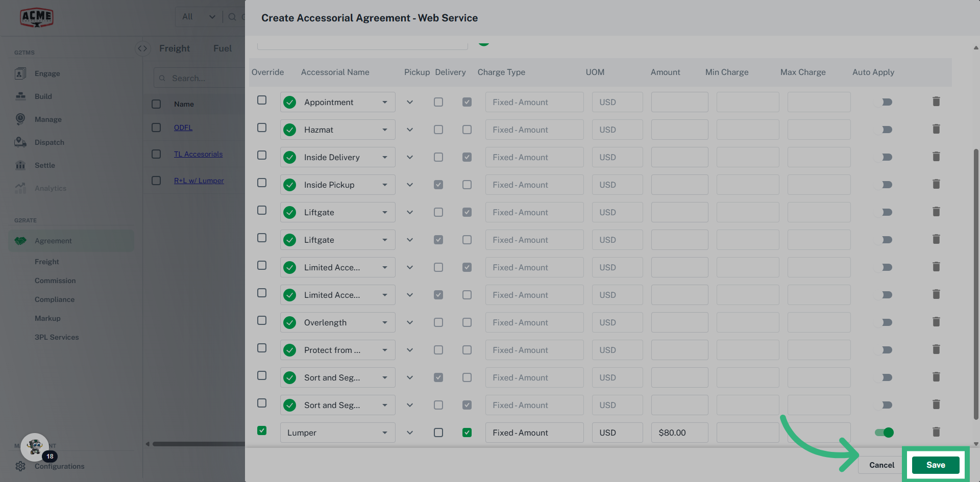Edit the Lumper amount field $80.00

pyautogui.click(x=679, y=433)
